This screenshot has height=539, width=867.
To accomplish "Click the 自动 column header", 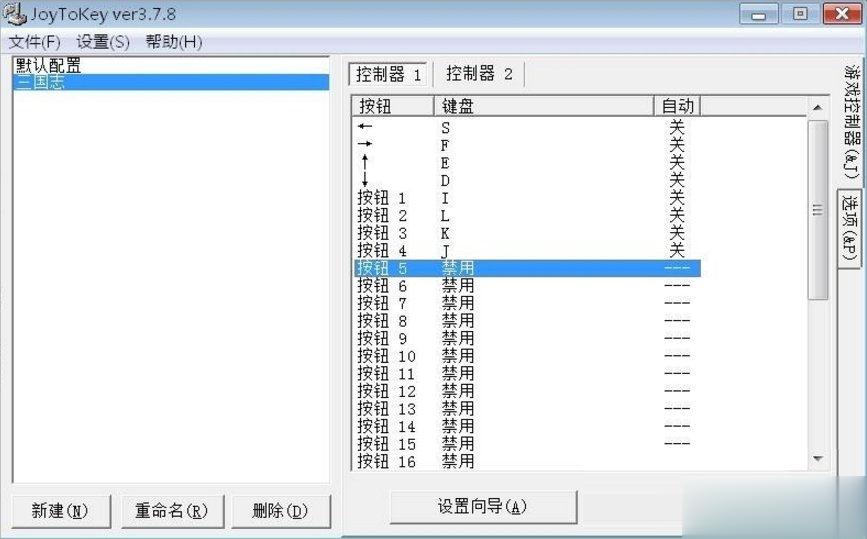I will click(678, 106).
